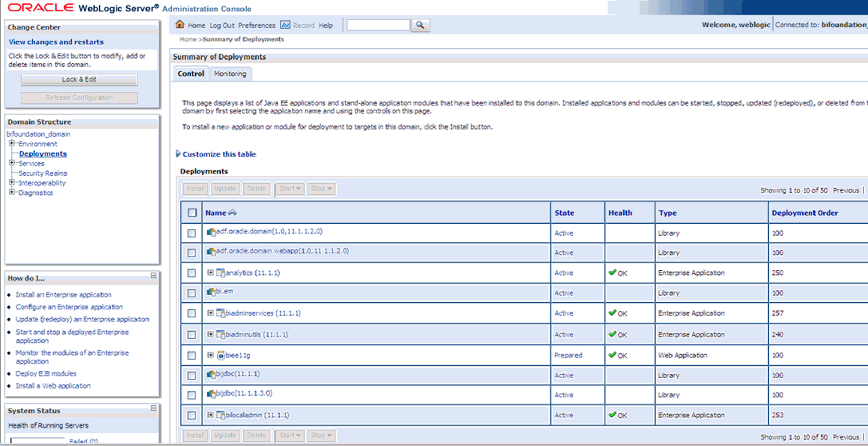The width and height of the screenshot is (868, 446).
Task: Open Security Realms in Domain Structure
Action: pyautogui.click(x=43, y=173)
